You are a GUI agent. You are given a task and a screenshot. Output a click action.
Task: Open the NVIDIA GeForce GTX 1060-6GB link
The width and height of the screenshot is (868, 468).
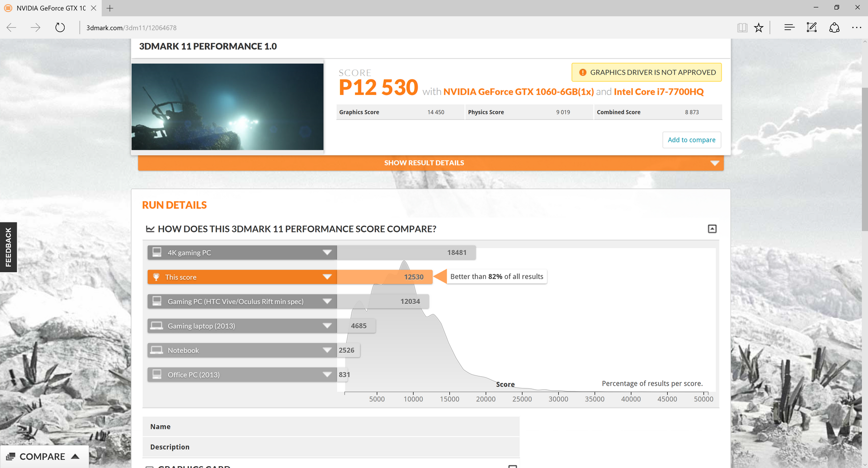tap(519, 92)
